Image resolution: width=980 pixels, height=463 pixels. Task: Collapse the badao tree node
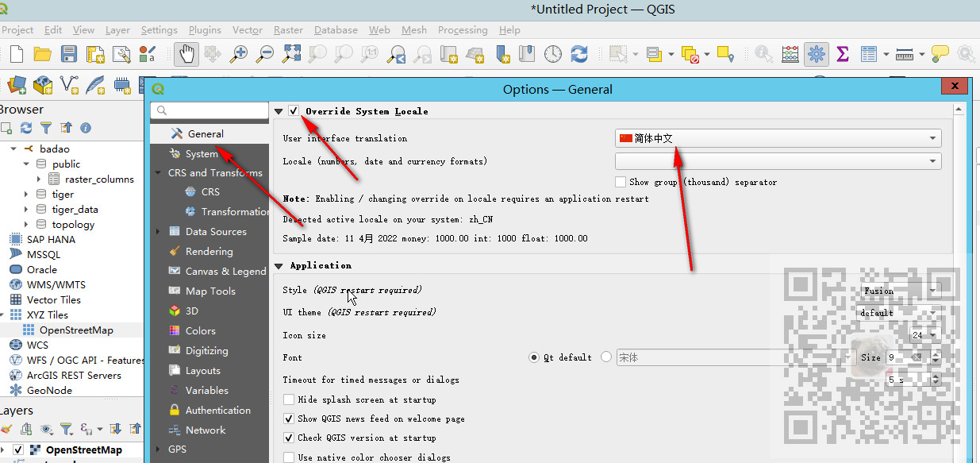click(13, 149)
